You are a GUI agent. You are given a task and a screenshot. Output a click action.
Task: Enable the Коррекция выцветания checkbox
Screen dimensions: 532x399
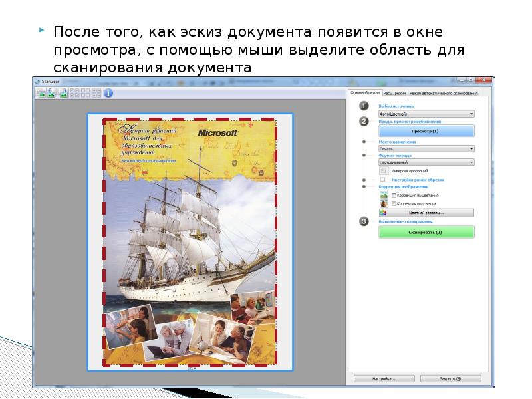point(394,195)
